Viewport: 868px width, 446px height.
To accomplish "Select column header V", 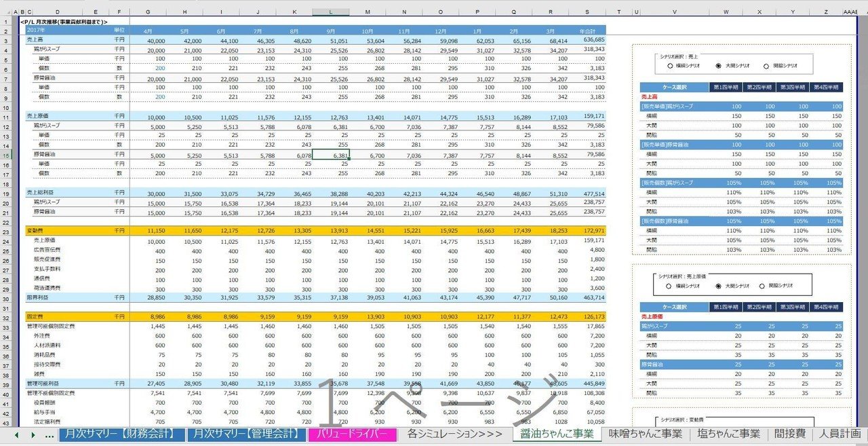I will (x=673, y=12).
